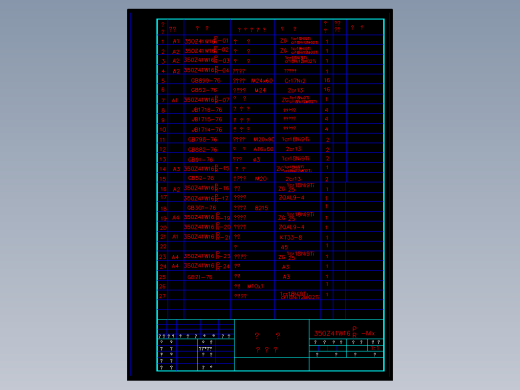Screen dimensions: 520x390
Task: Select the part number ending "-24" in row 24
Action: point(207,266)
